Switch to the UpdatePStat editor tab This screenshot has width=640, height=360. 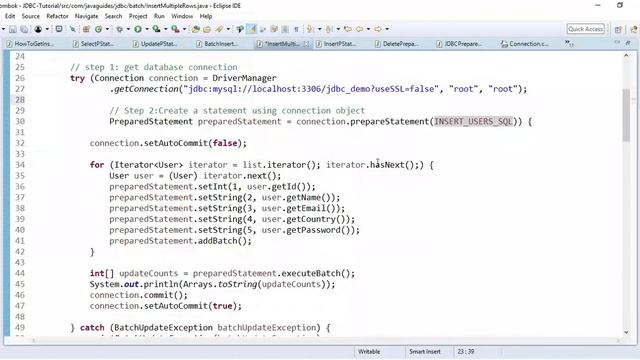pyautogui.click(x=155, y=44)
